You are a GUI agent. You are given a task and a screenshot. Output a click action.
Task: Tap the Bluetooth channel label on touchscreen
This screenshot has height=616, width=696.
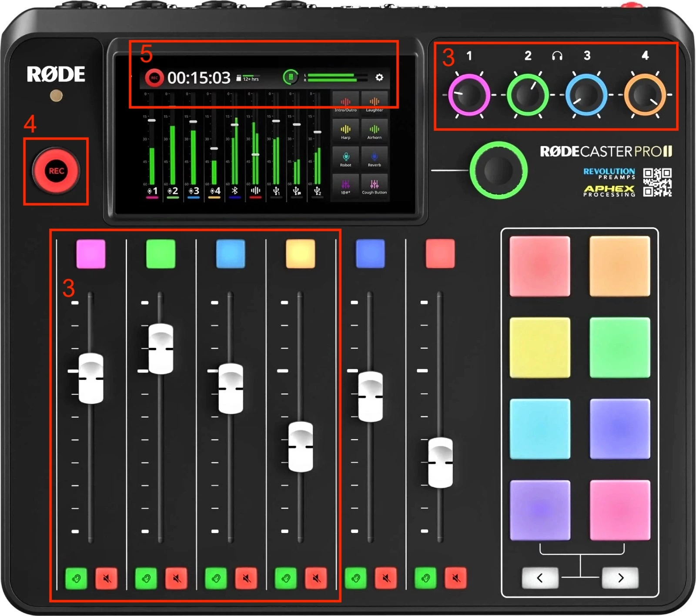pos(235,190)
